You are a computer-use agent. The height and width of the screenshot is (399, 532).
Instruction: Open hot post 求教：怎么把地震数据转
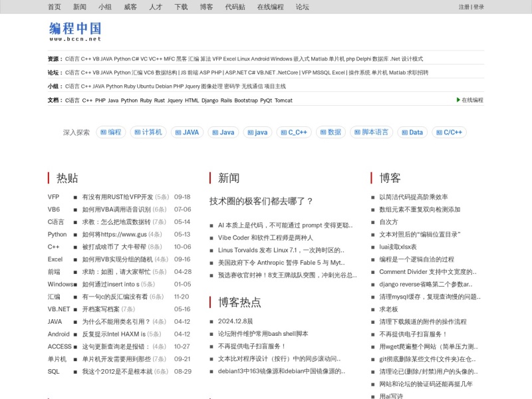[x=116, y=222]
